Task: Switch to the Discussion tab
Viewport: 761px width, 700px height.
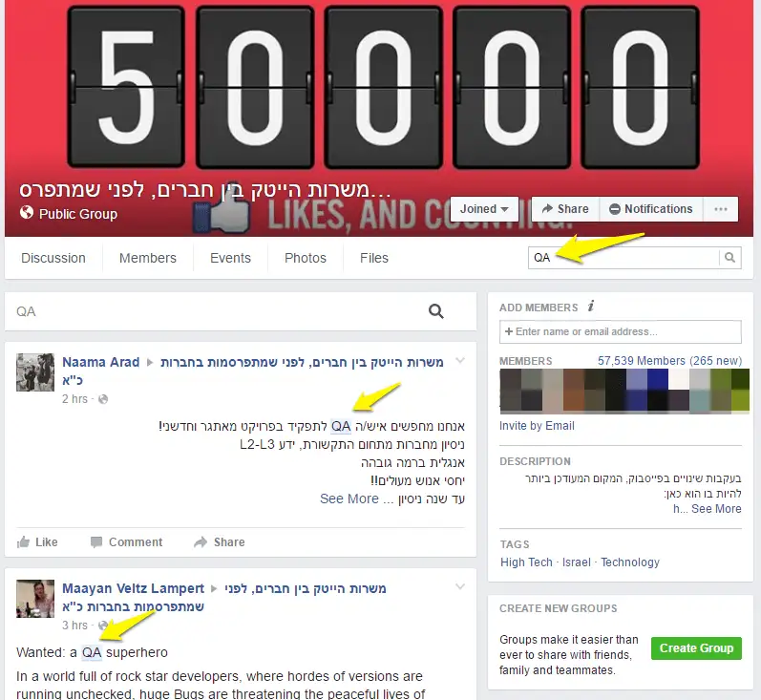Action: (x=53, y=258)
